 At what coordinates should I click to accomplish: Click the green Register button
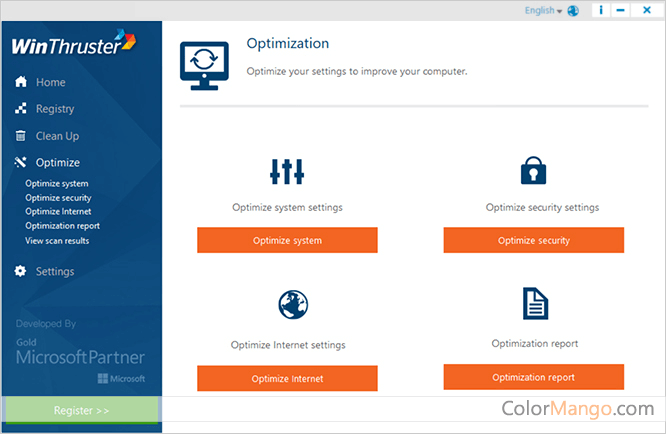pos(82,410)
